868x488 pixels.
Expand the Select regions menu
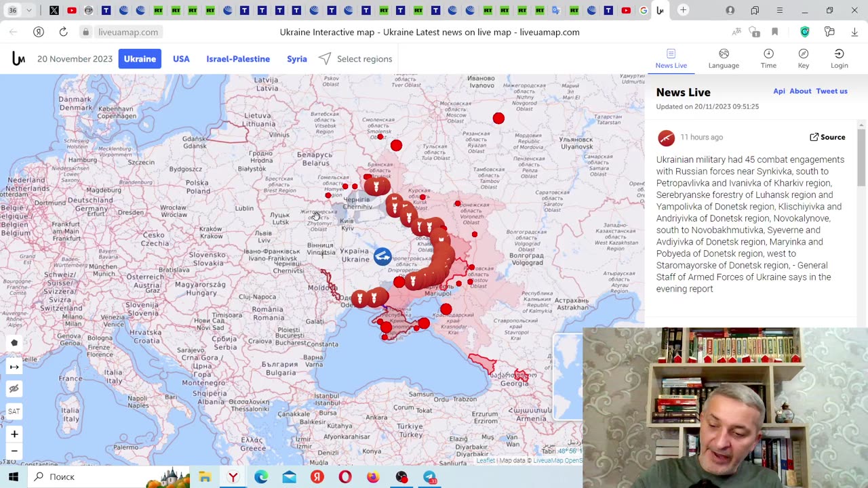(x=355, y=59)
